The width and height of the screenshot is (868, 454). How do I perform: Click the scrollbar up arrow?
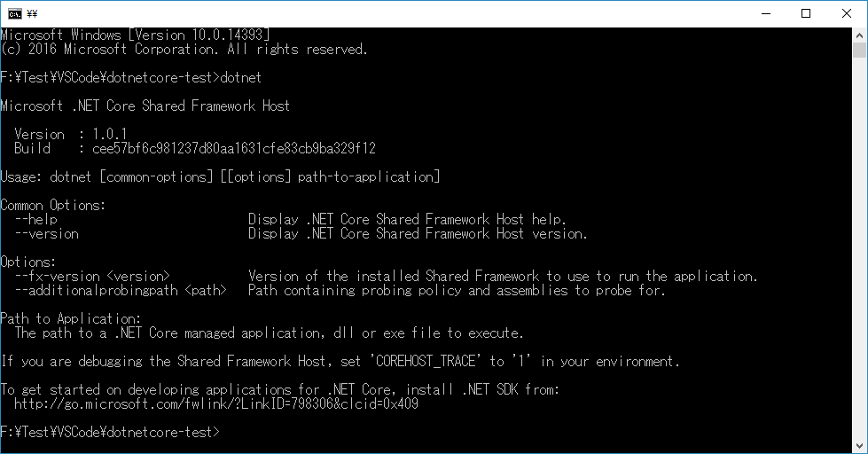click(859, 35)
